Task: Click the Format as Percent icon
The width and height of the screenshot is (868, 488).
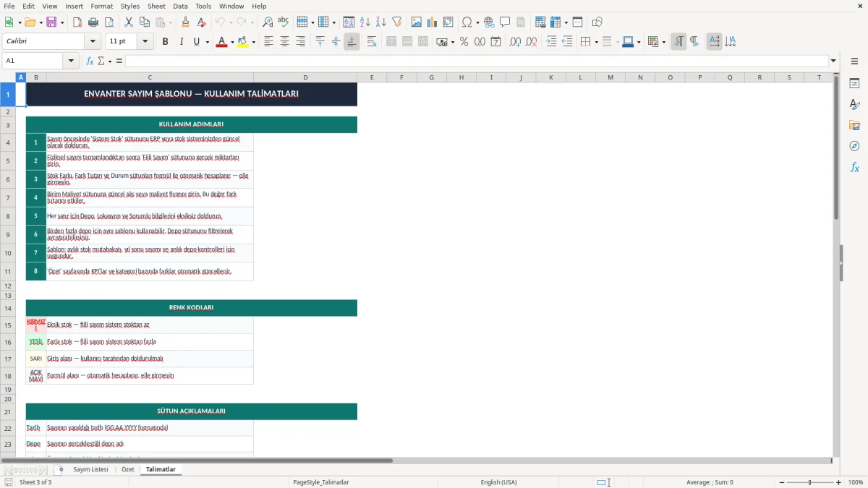Action: pyautogui.click(x=464, y=42)
